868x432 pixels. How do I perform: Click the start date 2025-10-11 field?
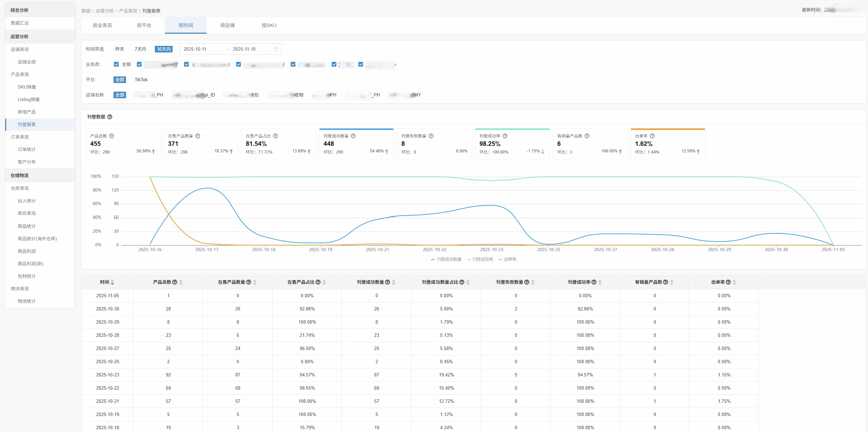click(x=195, y=49)
